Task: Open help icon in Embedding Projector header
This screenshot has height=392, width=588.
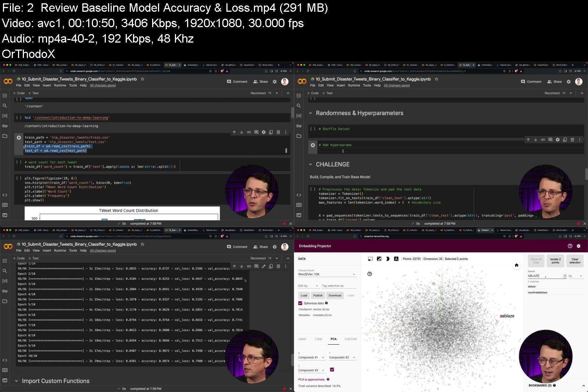Action: 570,246
